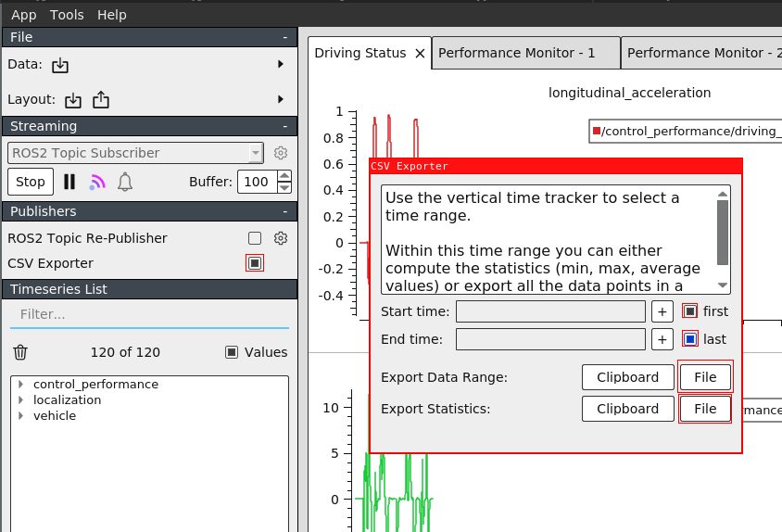Click the load data import icon

coord(60,65)
